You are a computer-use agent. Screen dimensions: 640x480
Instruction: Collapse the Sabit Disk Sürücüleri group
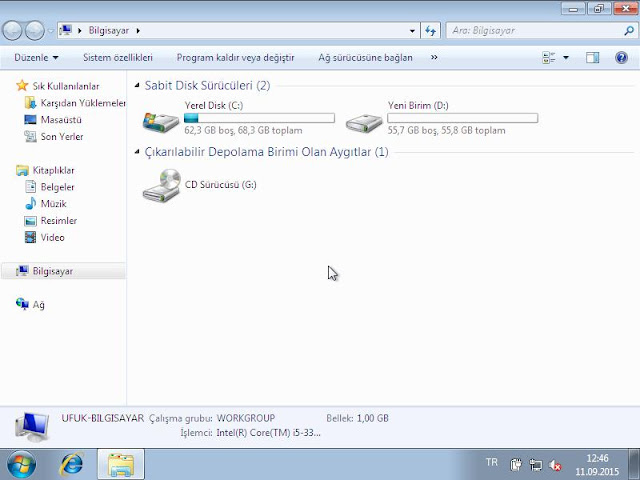[x=137, y=85]
